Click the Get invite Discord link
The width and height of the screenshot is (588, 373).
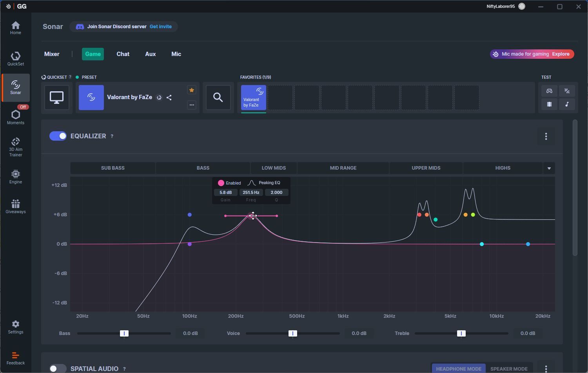click(x=161, y=27)
